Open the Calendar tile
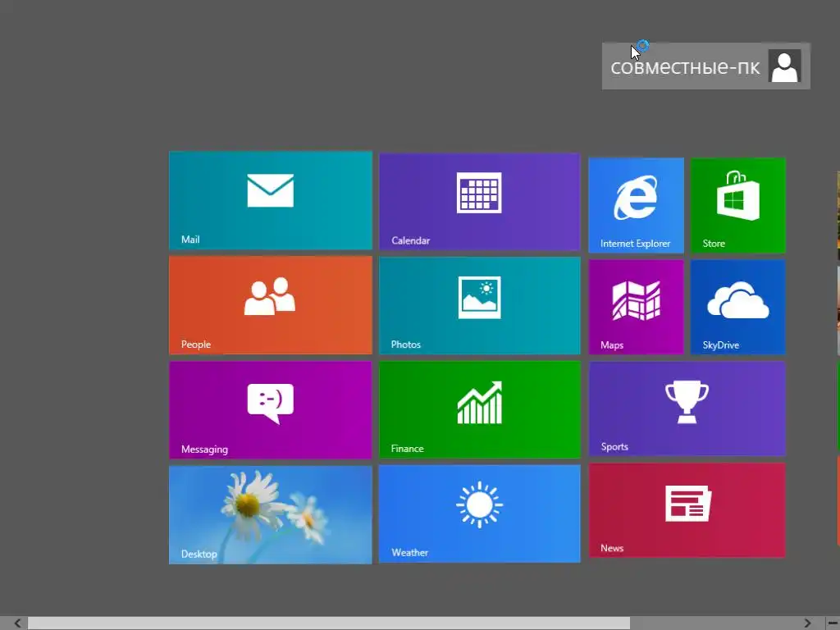 click(479, 202)
